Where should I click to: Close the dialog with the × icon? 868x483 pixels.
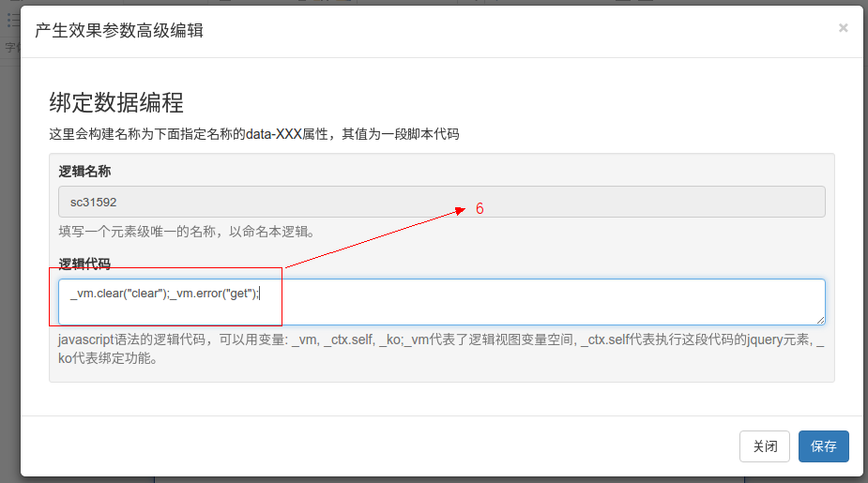coord(843,27)
